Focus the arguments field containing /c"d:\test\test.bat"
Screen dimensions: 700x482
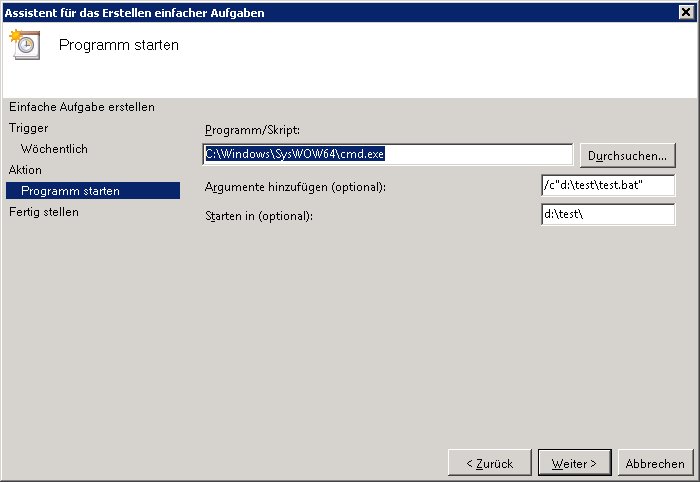(x=607, y=186)
